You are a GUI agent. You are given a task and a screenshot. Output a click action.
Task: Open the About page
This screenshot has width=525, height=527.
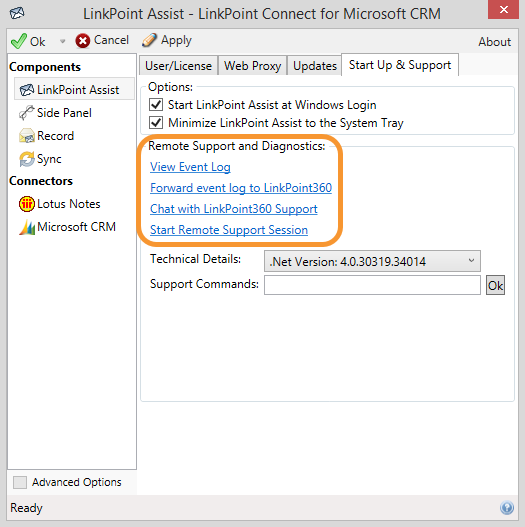(x=494, y=42)
